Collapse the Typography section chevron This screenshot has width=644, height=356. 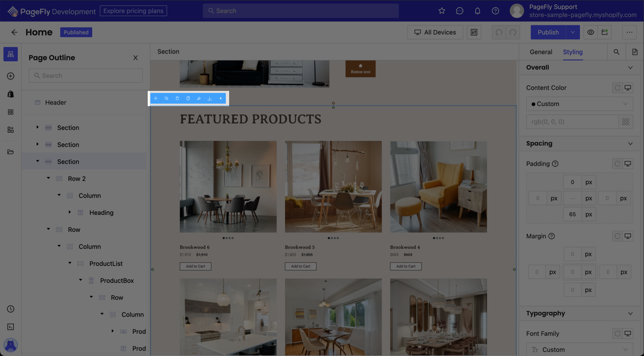[631, 313]
